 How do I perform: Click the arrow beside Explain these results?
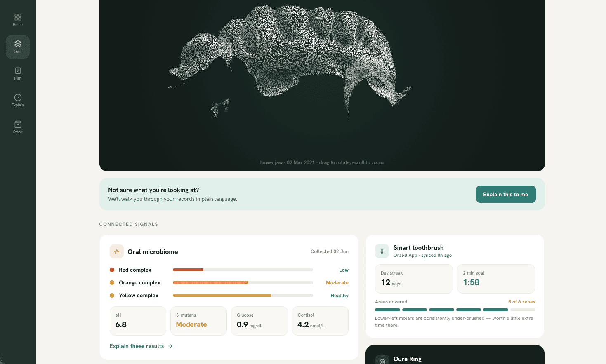tap(170, 346)
